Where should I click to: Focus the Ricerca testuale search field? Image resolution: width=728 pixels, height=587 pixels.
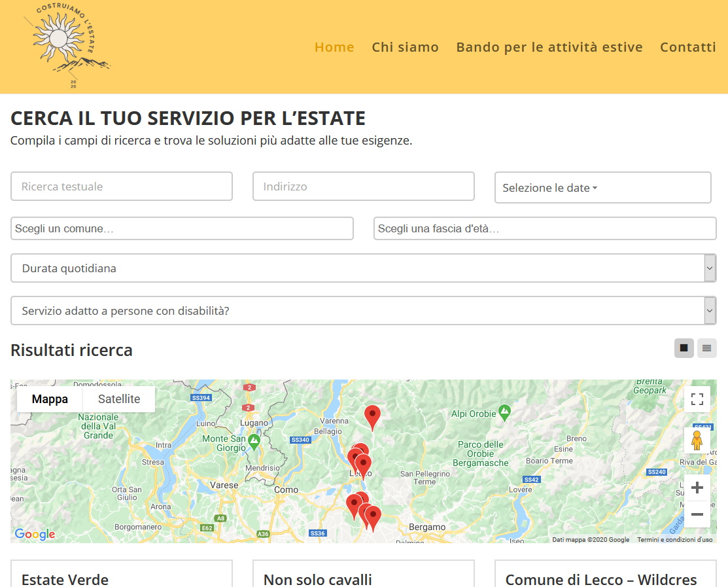[122, 187]
